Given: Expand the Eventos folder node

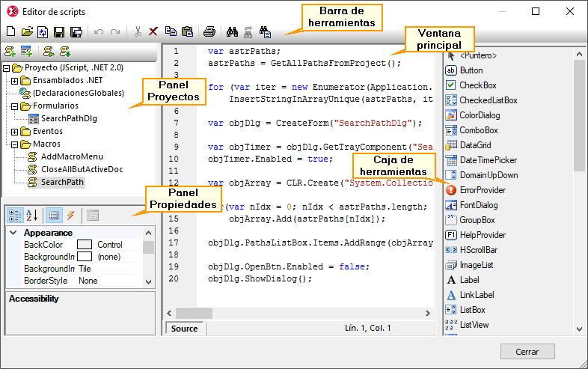Looking at the screenshot, I should point(15,131).
